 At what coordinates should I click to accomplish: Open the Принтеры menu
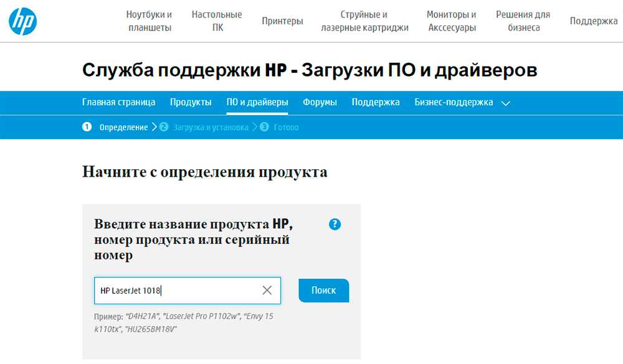pyautogui.click(x=282, y=21)
